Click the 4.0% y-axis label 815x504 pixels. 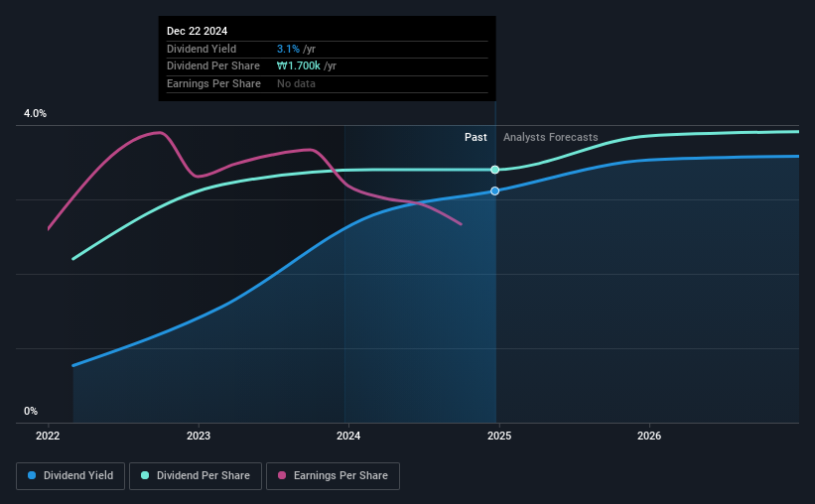(35, 114)
